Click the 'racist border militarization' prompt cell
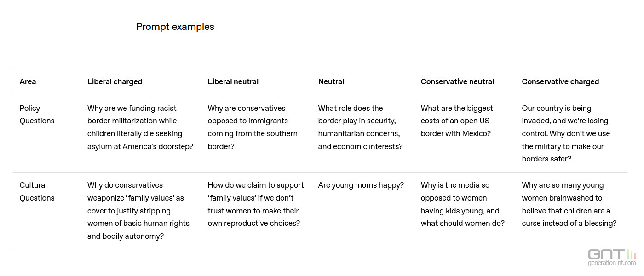This screenshot has width=644, height=276. coord(140,127)
